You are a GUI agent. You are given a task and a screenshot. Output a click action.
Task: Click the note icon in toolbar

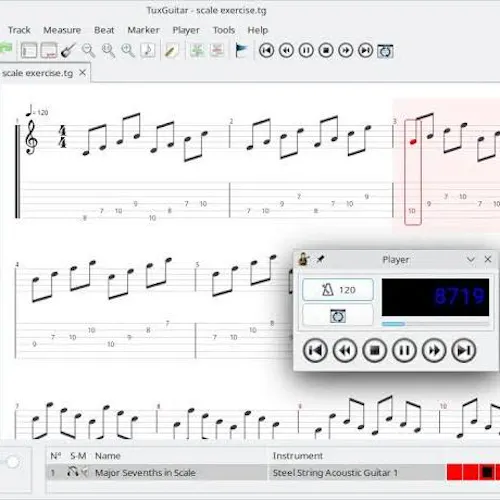pos(148,51)
